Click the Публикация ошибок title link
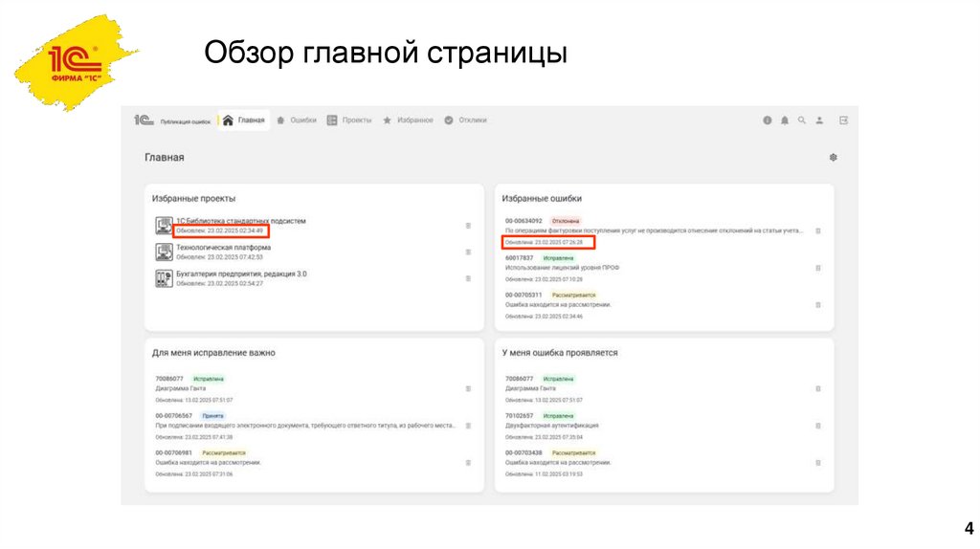The width and height of the screenshot is (980, 549). point(185,121)
